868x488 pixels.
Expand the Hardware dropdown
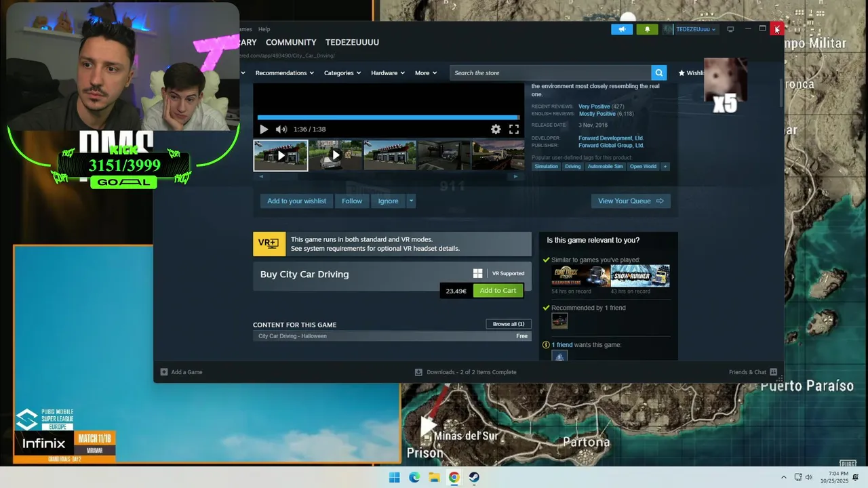388,73
